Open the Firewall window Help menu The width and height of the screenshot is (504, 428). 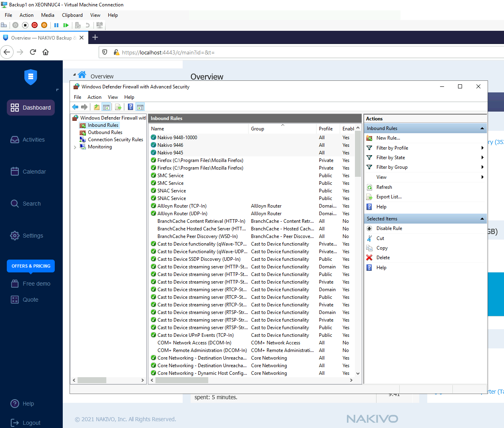pos(129,97)
